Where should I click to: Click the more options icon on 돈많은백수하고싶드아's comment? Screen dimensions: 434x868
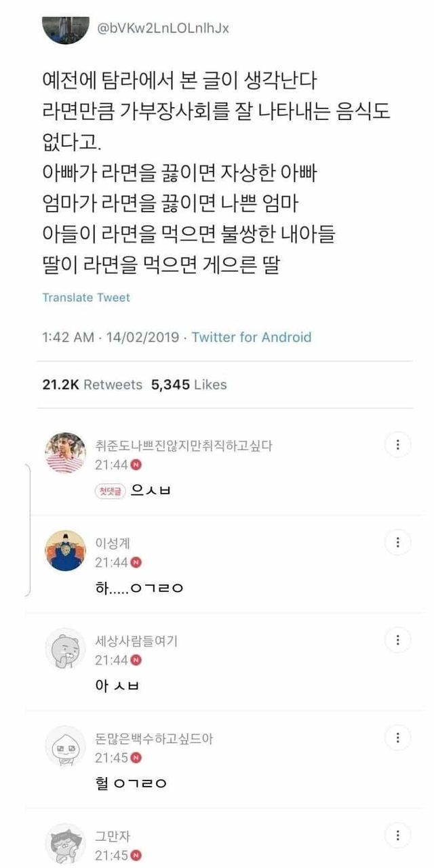click(x=397, y=737)
